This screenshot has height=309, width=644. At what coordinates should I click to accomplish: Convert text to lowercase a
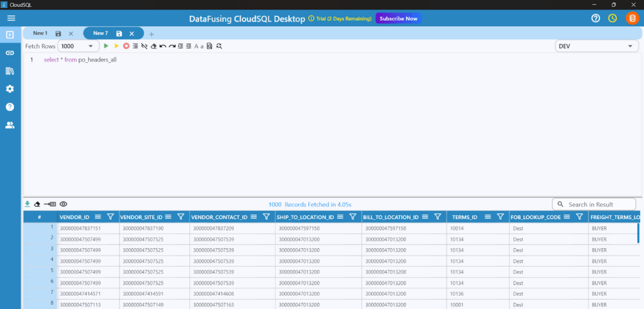(x=202, y=46)
